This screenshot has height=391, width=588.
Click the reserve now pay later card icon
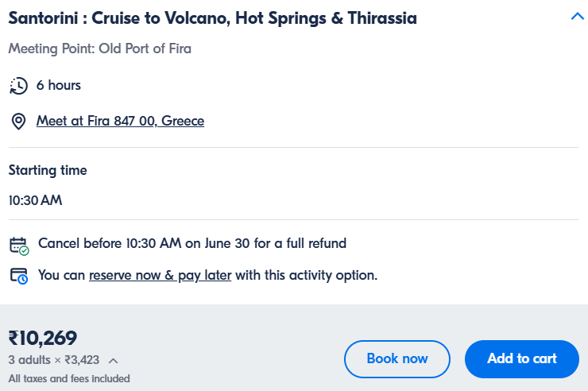[19, 277]
